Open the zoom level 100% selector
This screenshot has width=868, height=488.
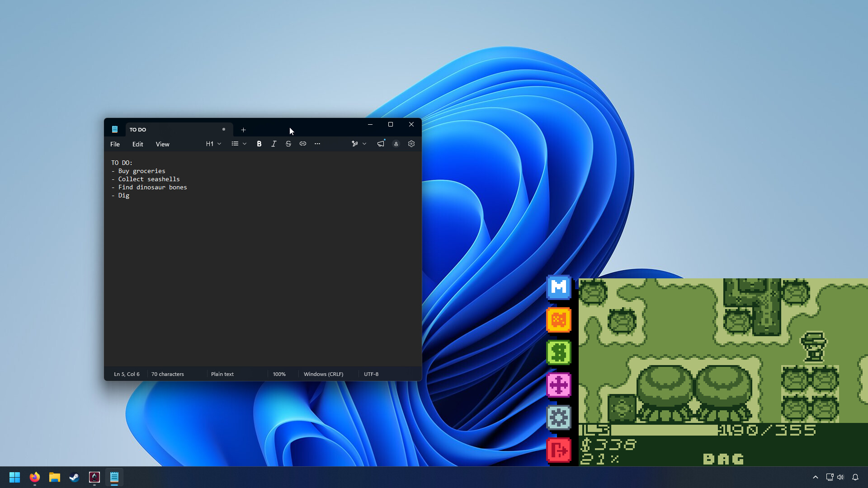coord(279,374)
